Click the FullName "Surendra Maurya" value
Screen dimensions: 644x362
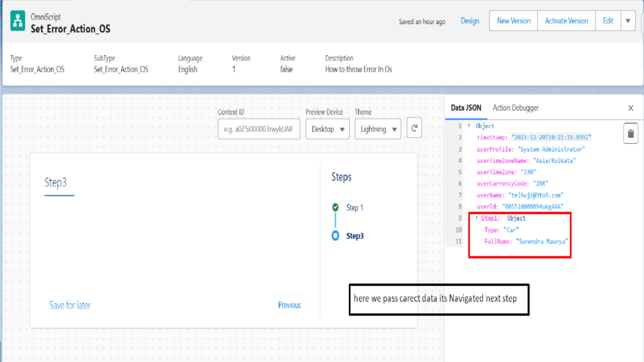pyautogui.click(x=541, y=242)
